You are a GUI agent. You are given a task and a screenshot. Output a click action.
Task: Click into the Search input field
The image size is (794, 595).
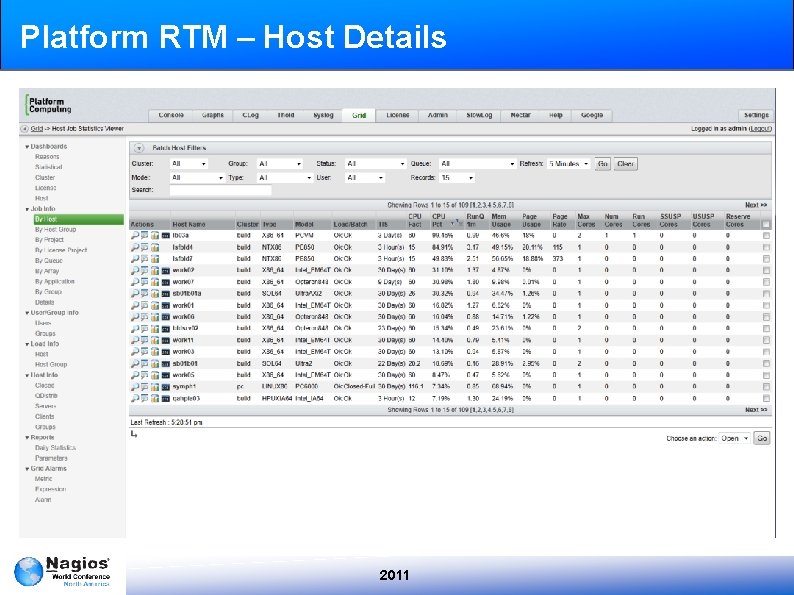click(220, 190)
